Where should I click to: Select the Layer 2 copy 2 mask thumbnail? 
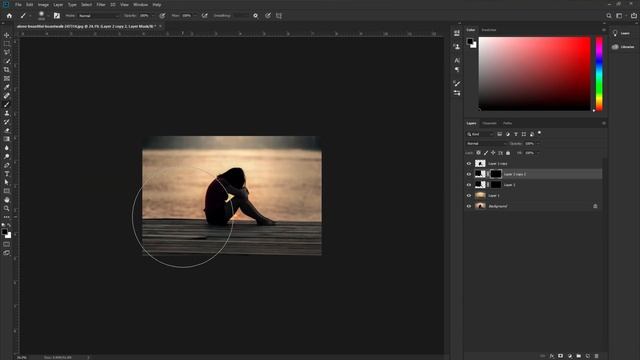[x=496, y=174]
